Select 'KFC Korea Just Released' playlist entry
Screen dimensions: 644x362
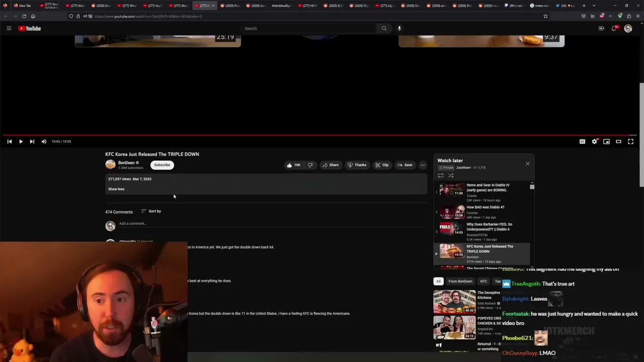(x=481, y=253)
